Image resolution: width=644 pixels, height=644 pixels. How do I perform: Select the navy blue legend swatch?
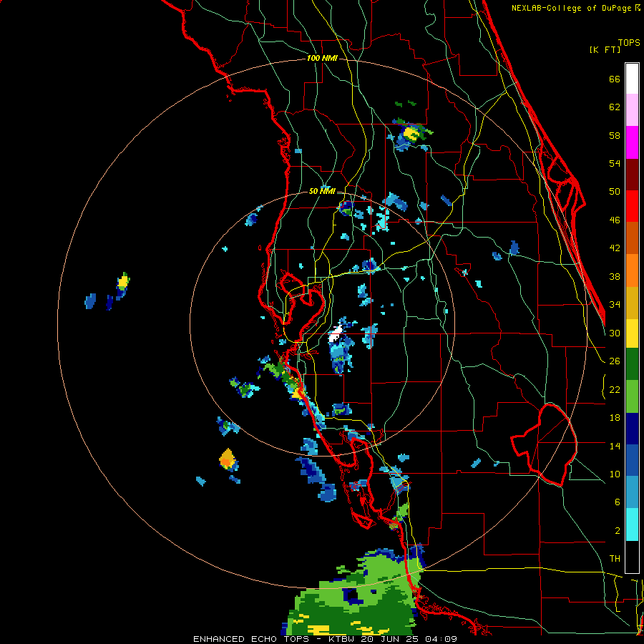[x=632, y=429]
